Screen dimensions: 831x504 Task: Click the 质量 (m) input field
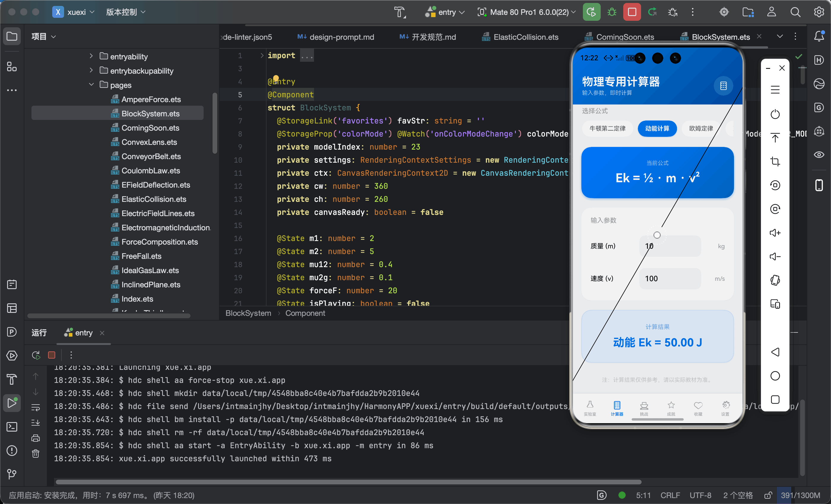click(x=670, y=246)
